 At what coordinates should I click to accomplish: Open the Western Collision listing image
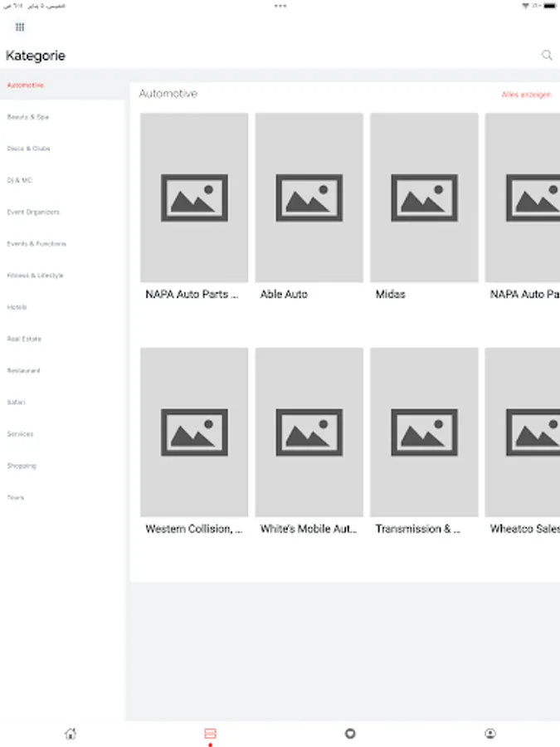click(194, 432)
